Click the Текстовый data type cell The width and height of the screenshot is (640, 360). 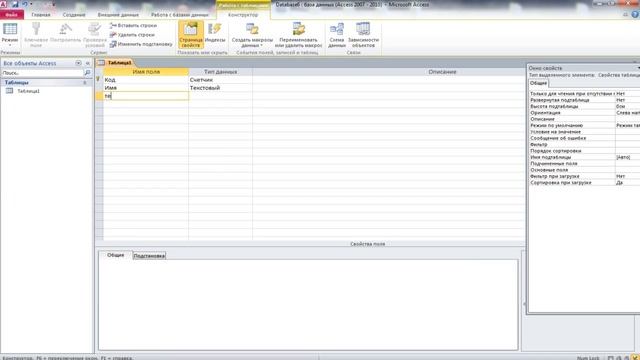[x=220, y=88]
